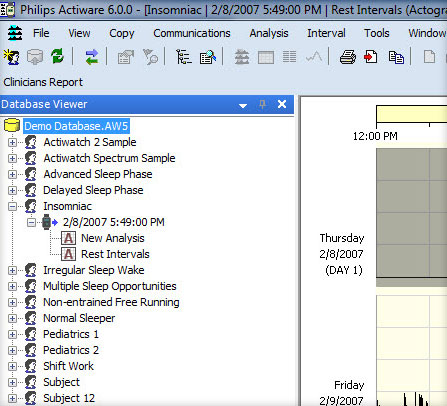Click the A icon next to Rest Intervals
The image size is (447, 406).
pos(68,254)
